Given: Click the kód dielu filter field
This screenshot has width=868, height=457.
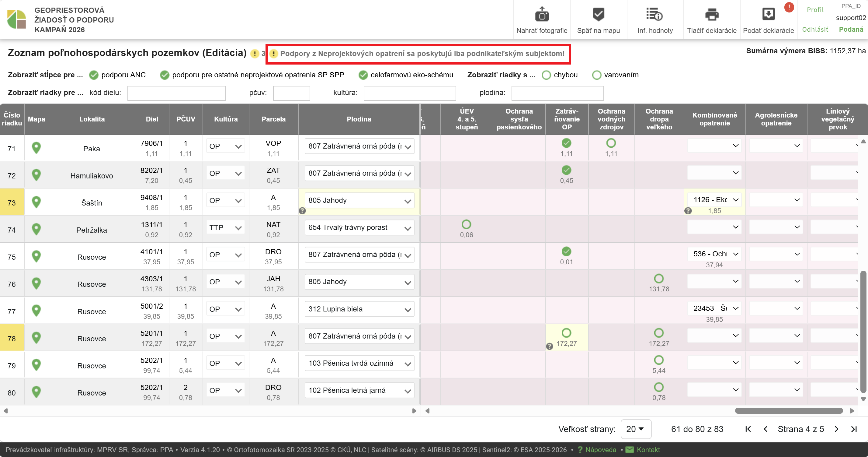Looking at the screenshot, I should pos(176,93).
